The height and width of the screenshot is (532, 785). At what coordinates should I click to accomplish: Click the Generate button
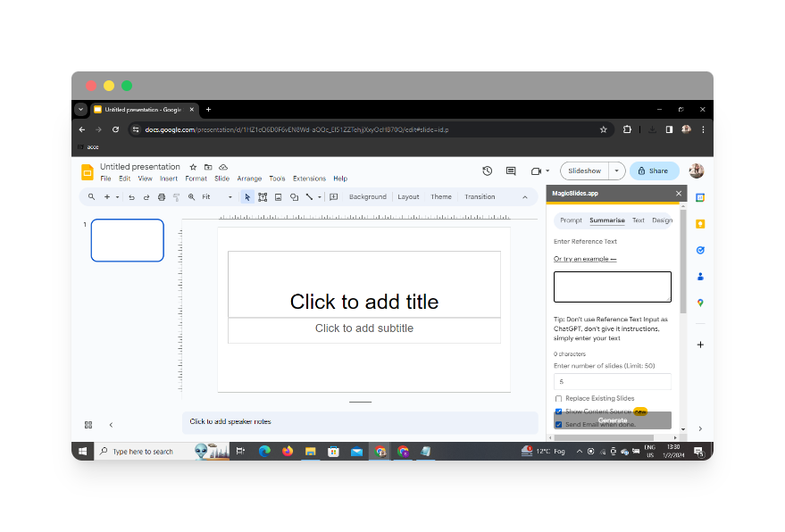click(x=613, y=420)
